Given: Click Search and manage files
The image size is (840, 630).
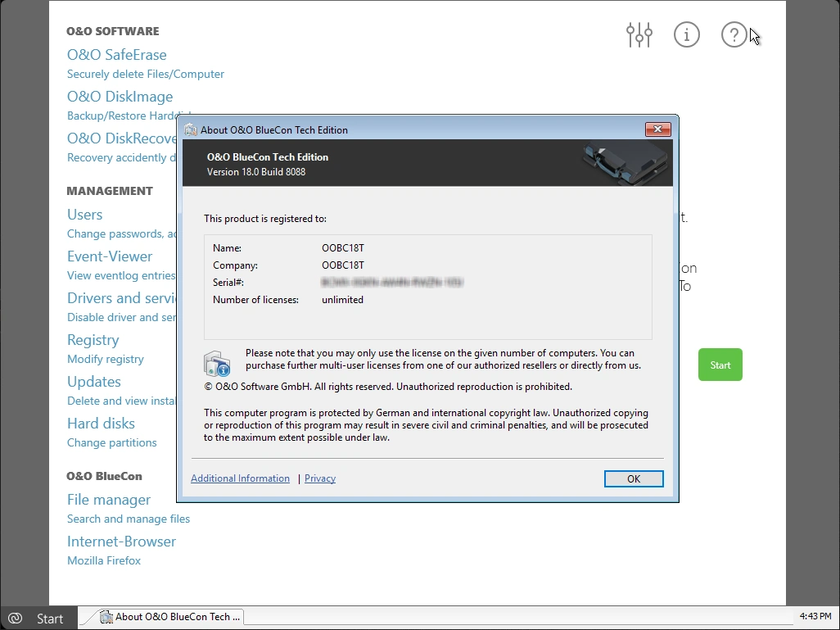Looking at the screenshot, I should coord(128,519).
